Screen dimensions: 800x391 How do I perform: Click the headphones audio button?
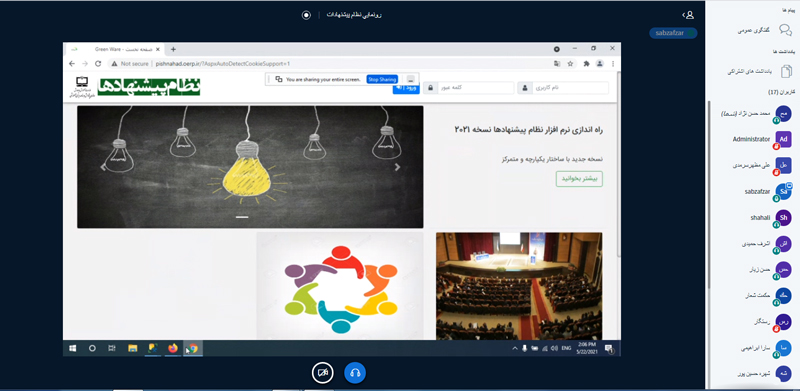(x=355, y=373)
